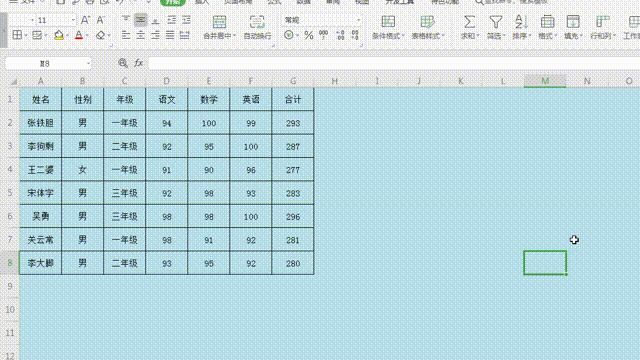The height and width of the screenshot is (360, 640).
Task: Select cell containing 王二婆
Action: (40, 169)
